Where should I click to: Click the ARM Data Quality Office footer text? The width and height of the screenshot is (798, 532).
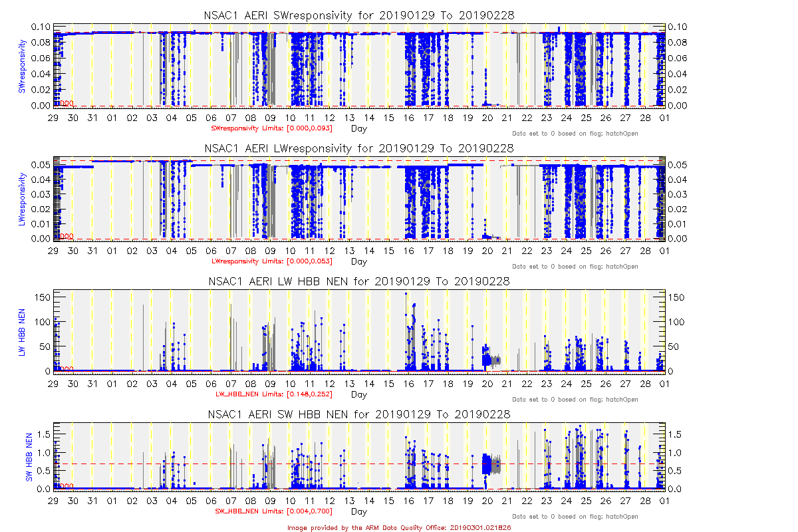tap(399, 527)
